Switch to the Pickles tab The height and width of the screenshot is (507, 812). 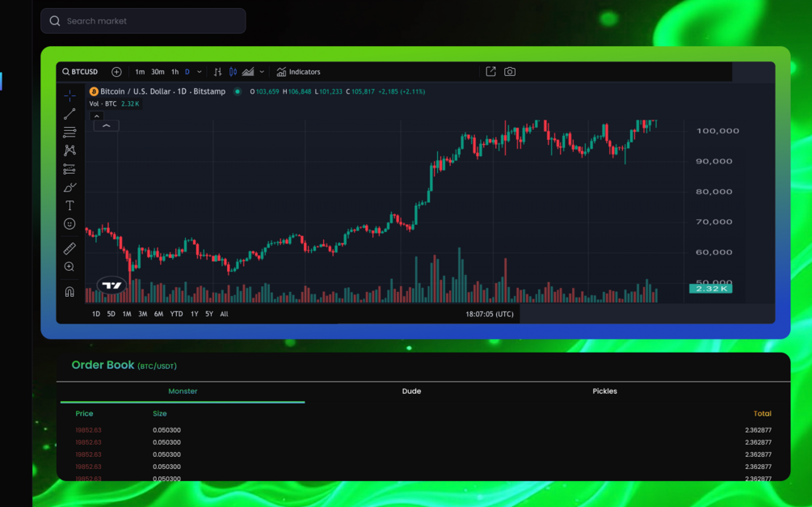(x=605, y=391)
